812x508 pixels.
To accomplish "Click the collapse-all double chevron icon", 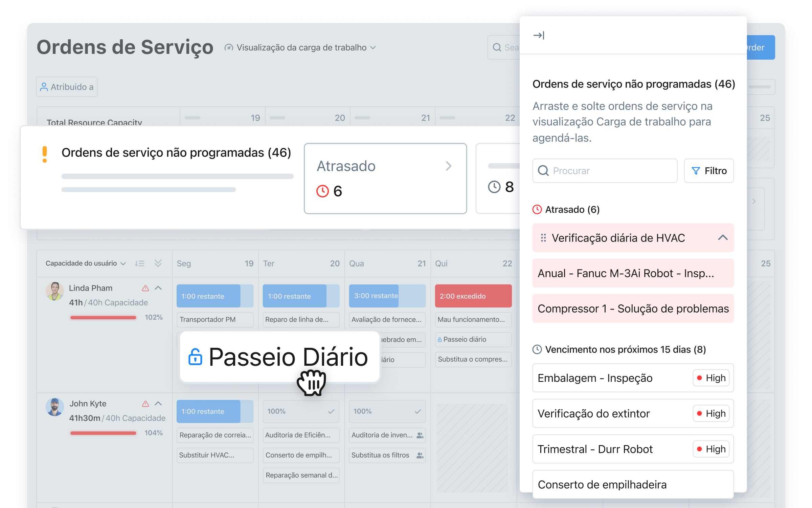I will (158, 263).
